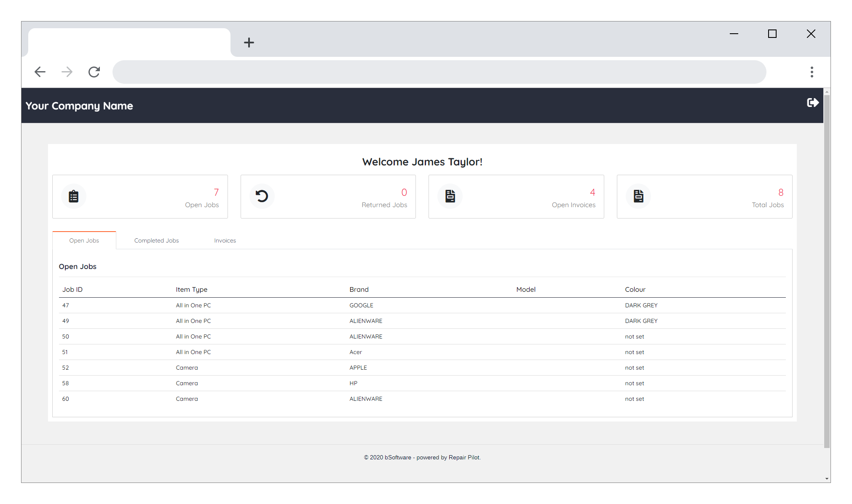
Task: Click the Open Invoices document icon
Action: point(450,196)
